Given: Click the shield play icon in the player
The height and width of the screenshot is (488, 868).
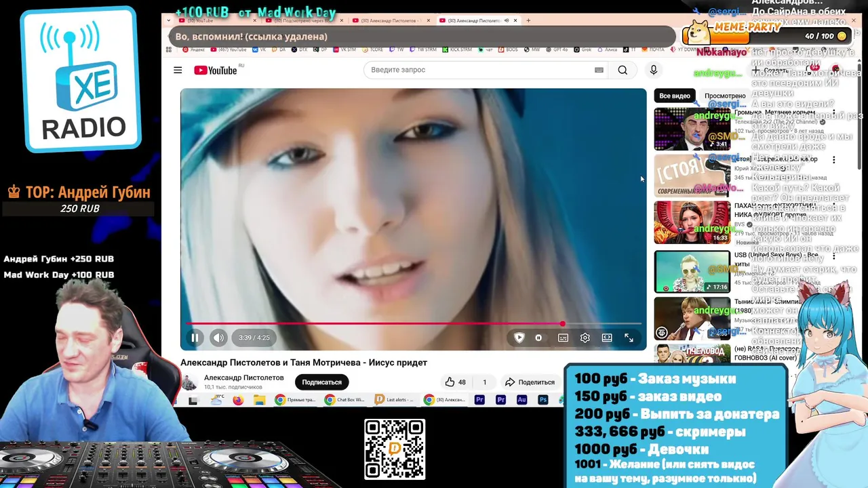Looking at the screenshot, I should [519, 338].
